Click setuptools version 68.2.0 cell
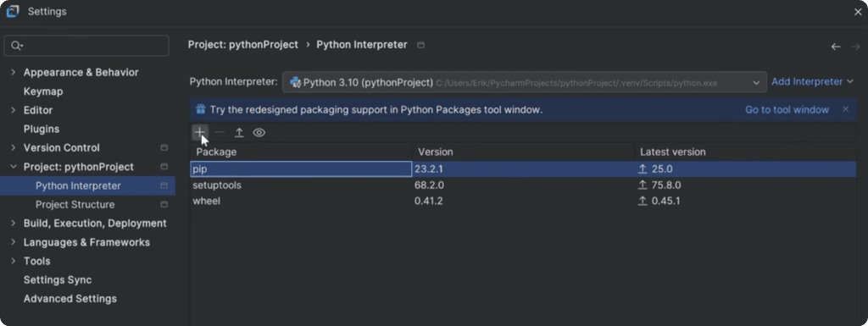This screenshot has width=868, height=326. [x=523, y=185]
